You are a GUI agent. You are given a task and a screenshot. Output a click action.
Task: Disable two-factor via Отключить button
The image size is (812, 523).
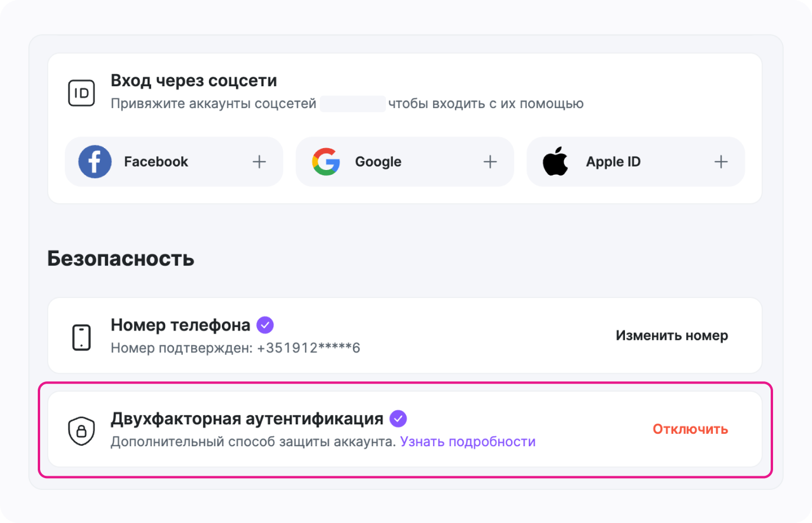[690, 429]
